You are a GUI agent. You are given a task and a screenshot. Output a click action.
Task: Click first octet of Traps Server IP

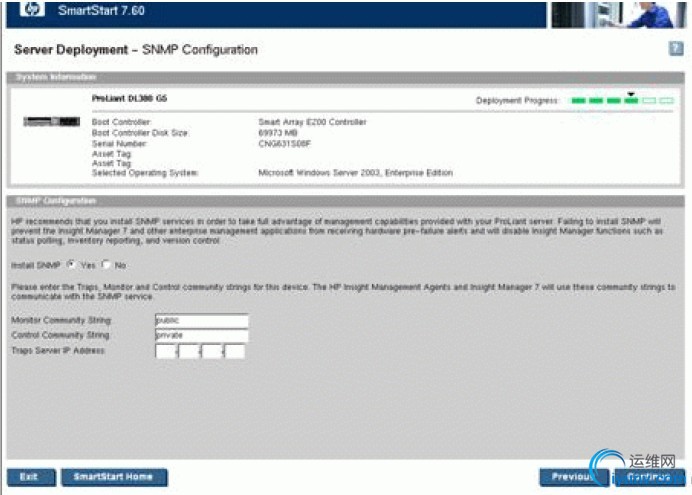pos(166,352)
